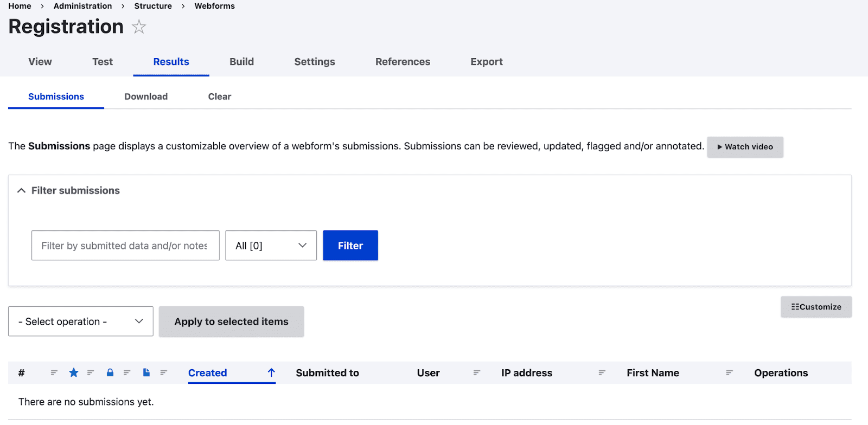Click the sort handle icon next to User
The width and height of the screenshot is (868, 425).
pos(476,373)
